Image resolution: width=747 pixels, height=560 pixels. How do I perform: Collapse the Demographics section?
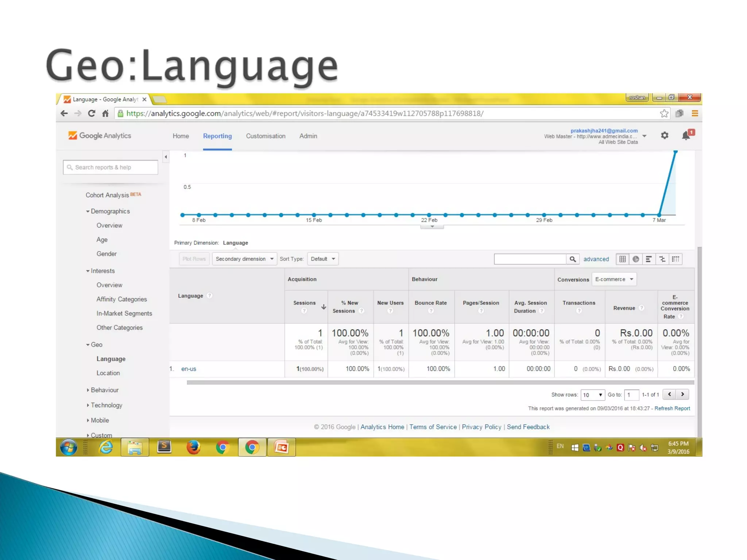(x=110, y=211)
